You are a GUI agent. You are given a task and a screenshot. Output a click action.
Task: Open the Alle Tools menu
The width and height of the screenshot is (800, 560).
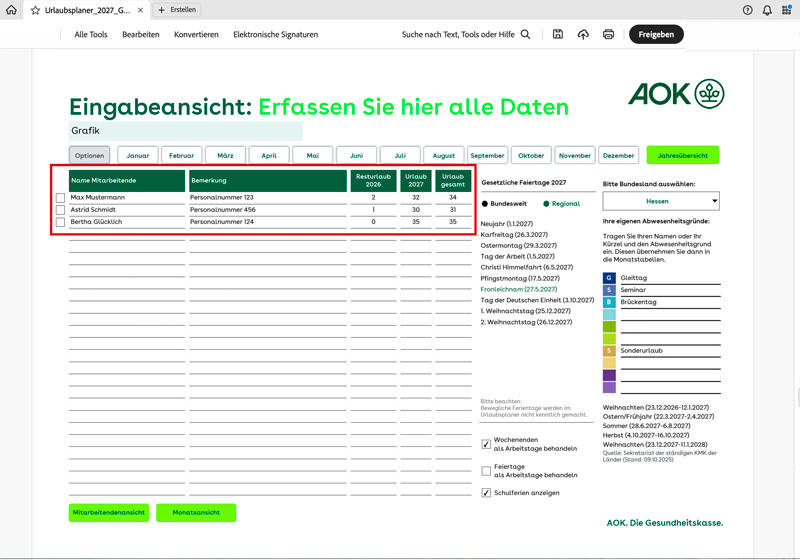(91, 34)
